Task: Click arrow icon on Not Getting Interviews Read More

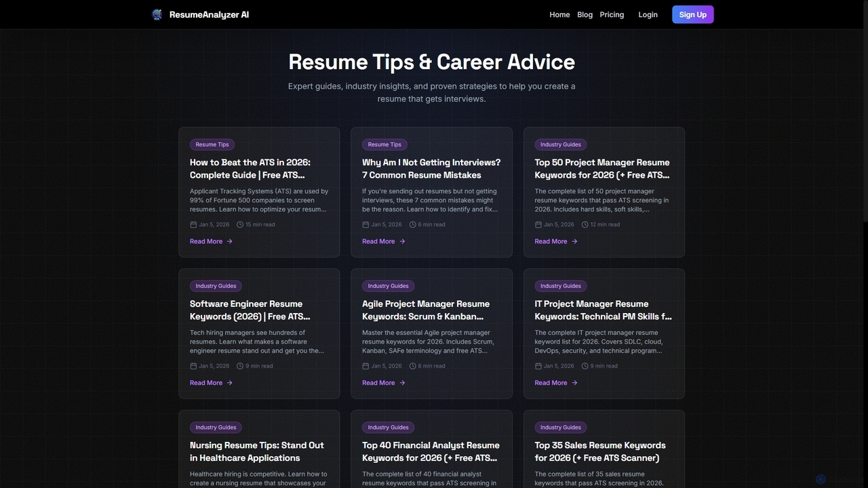Action: coord(402,241)
